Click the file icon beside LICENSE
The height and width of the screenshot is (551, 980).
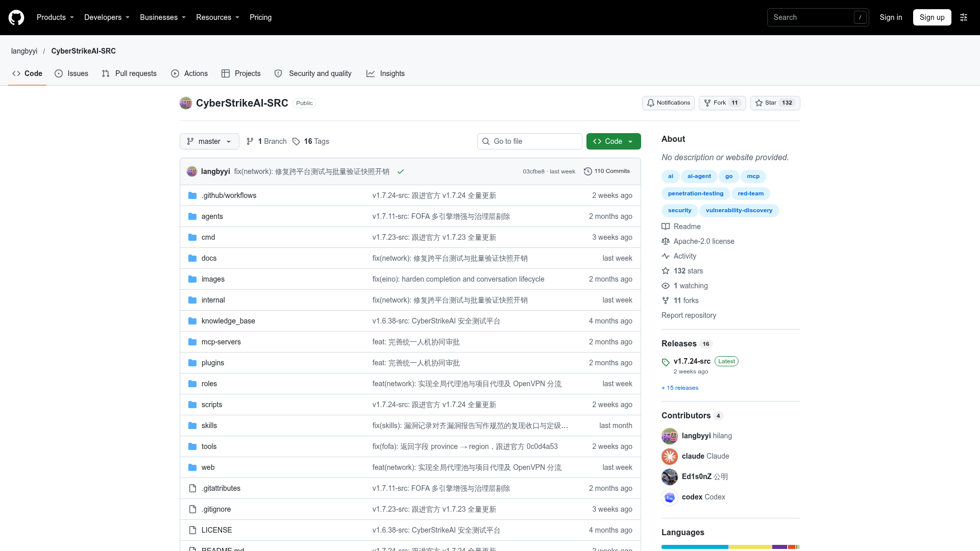(192, 530)
